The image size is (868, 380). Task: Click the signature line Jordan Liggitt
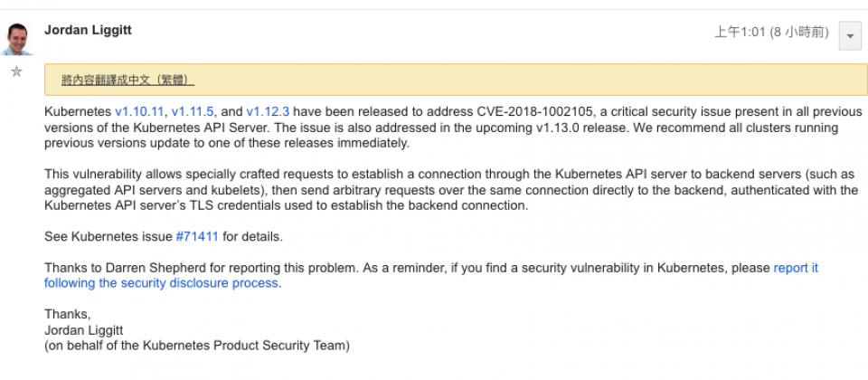click(x=83, y=330)
